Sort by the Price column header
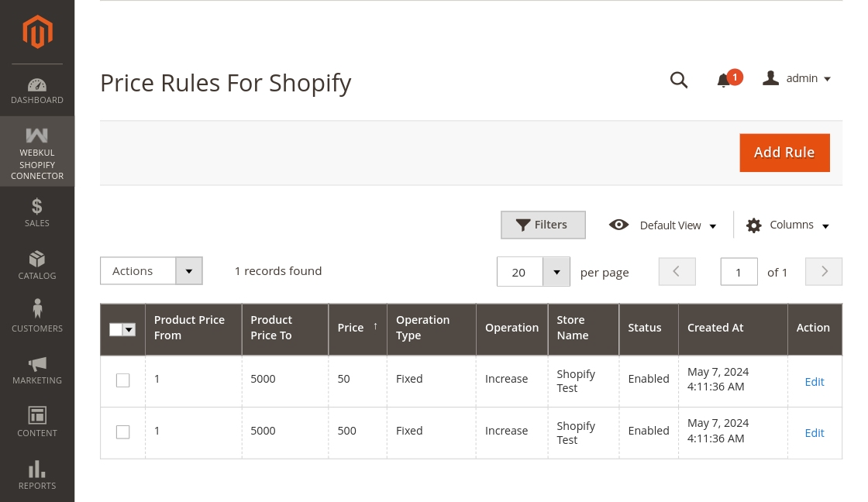The height and width of the screenshot is (502, 868). (357, 328)
